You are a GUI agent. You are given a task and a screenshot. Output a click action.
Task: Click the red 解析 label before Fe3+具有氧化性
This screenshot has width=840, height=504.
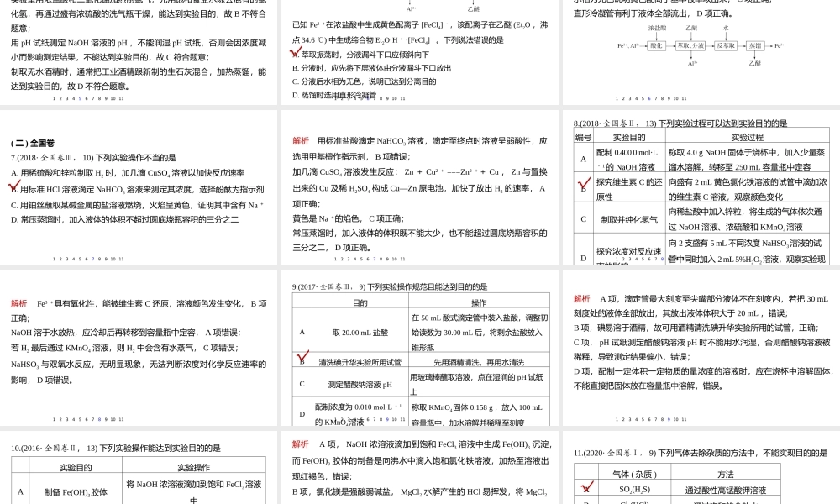point(18,304)
